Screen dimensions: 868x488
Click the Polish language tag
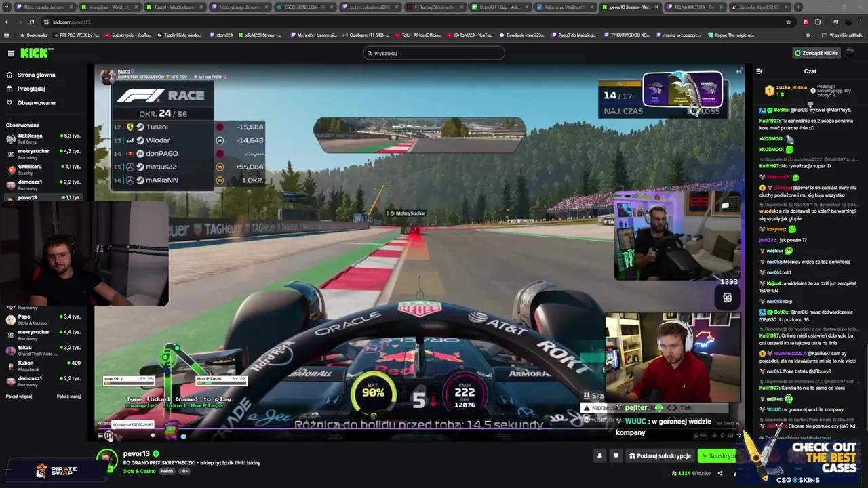point(167,471)
